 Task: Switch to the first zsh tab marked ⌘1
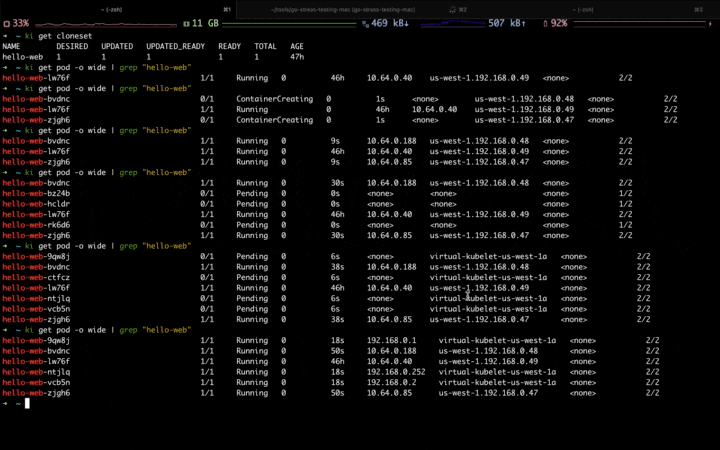tap(118, 9)
